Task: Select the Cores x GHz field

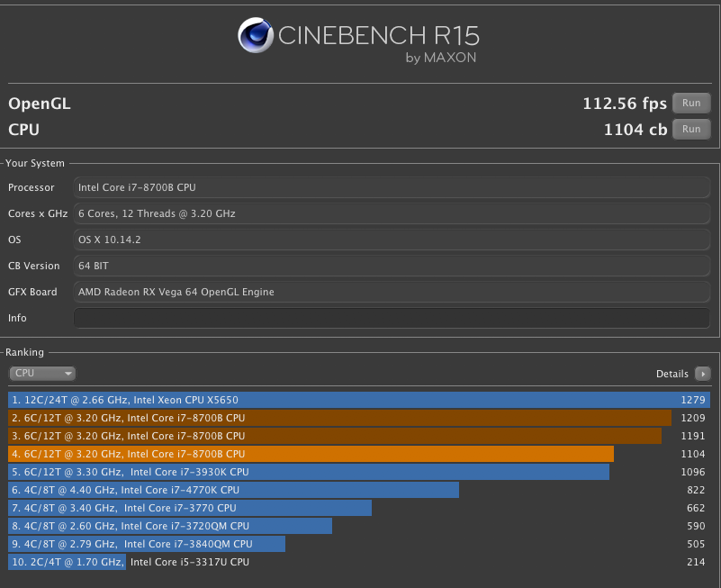Action: click(392, 213)
